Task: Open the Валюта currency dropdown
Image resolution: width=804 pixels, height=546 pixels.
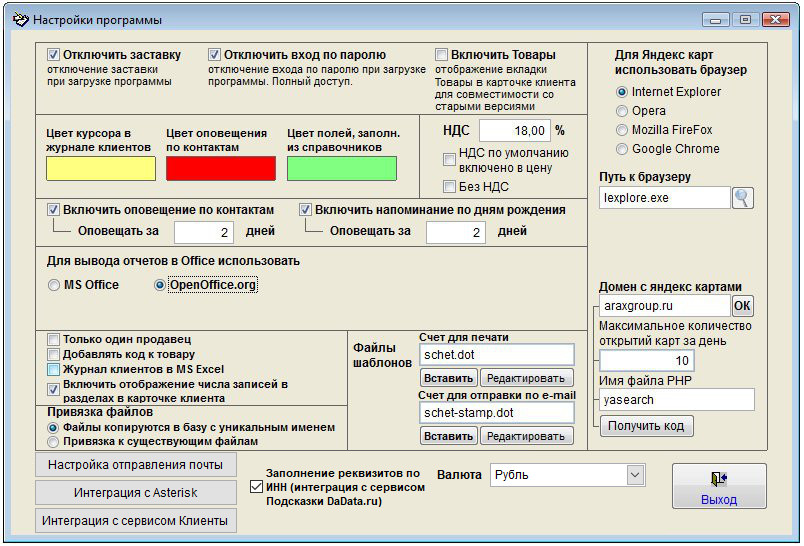Action: [x=635, y=475]
